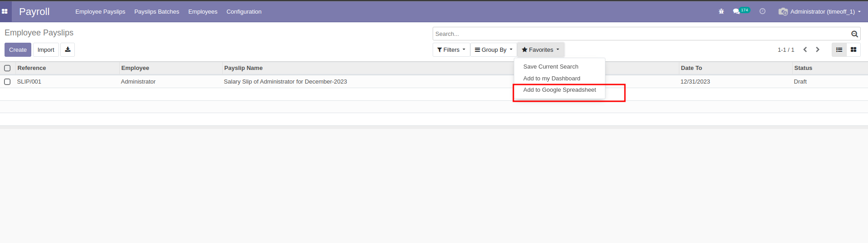868x243 pixels.
Task: Sort by Payslip Name column header
Action: tap(244, 68)
